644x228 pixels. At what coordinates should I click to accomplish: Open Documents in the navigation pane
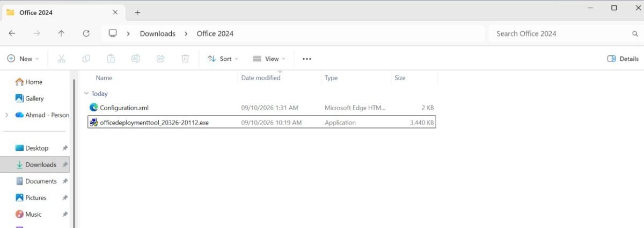pyautogui.click(x=36, y=181)
